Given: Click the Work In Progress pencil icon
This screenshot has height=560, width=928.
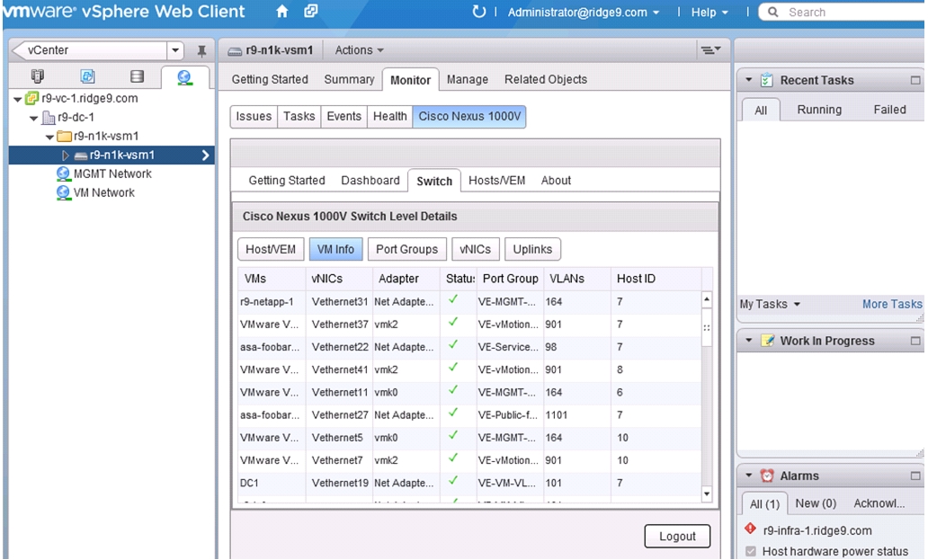Looking at the screenshot, I should tap(767, 341).
